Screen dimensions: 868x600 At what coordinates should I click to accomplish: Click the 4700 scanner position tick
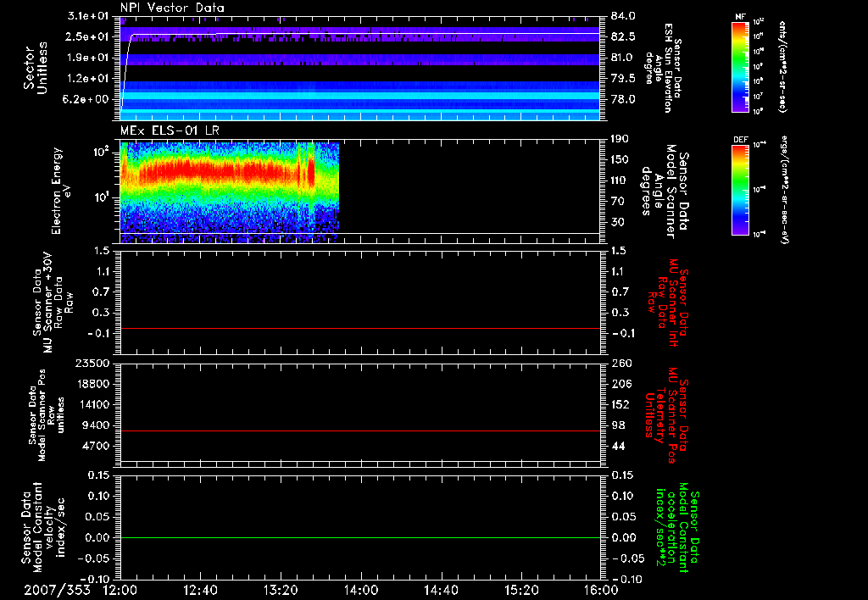click(97, 446)
